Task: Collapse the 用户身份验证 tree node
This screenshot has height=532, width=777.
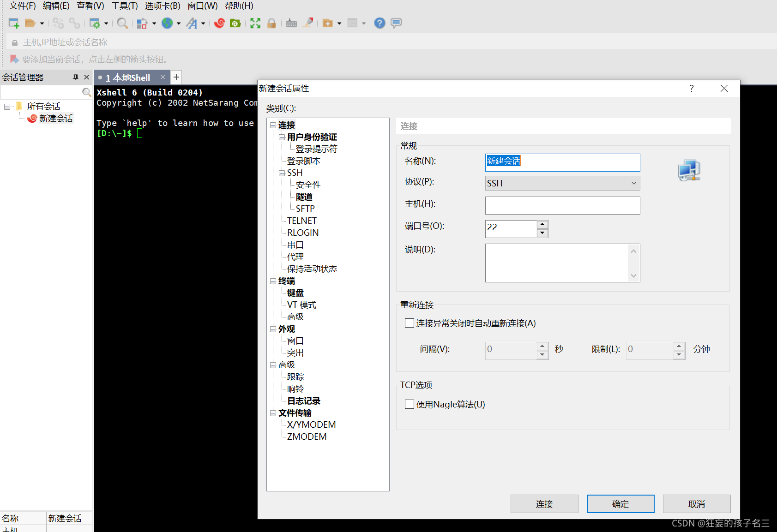Action: [x=282, y=137]
